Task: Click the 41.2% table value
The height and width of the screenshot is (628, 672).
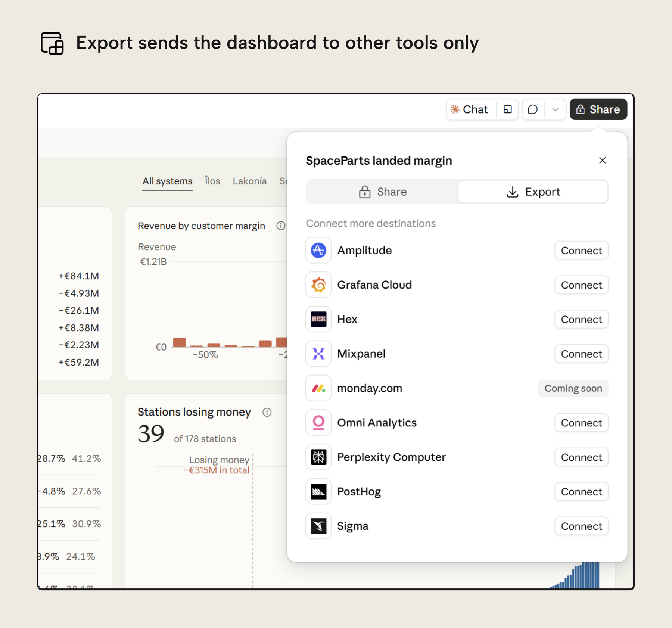Action: 86,458
